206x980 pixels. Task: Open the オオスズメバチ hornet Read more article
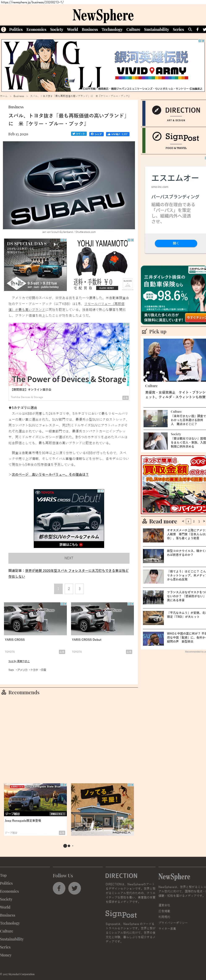[x=186, y=534]
